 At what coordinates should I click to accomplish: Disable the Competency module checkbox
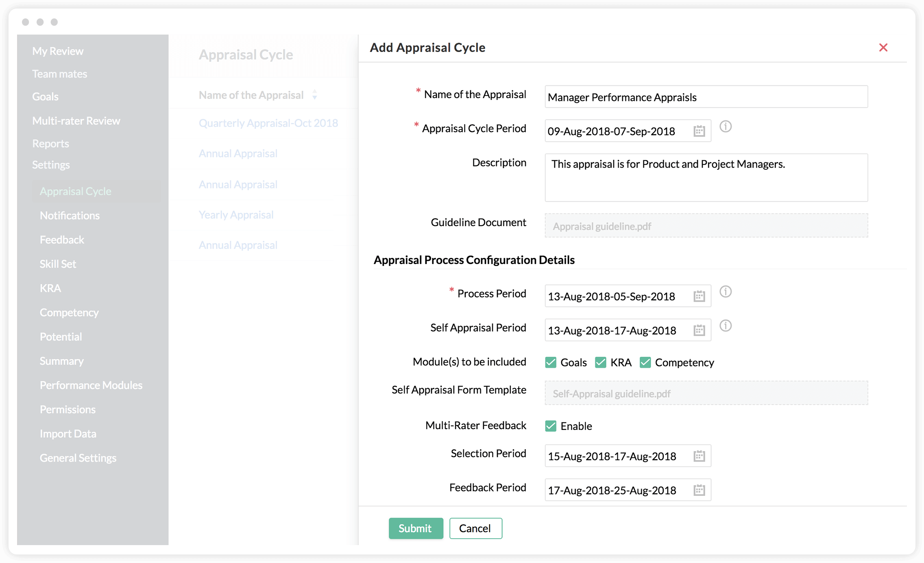pos(645,362)
